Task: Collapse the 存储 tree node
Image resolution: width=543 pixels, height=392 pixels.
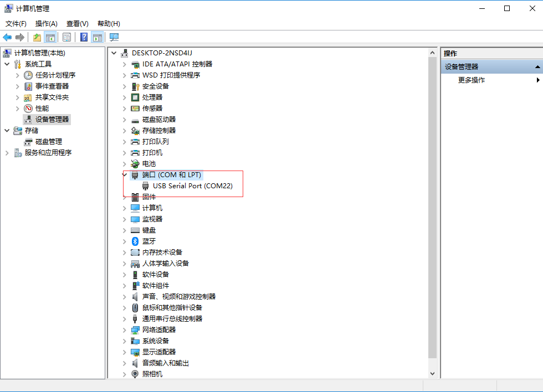Action: coord(7,131)
